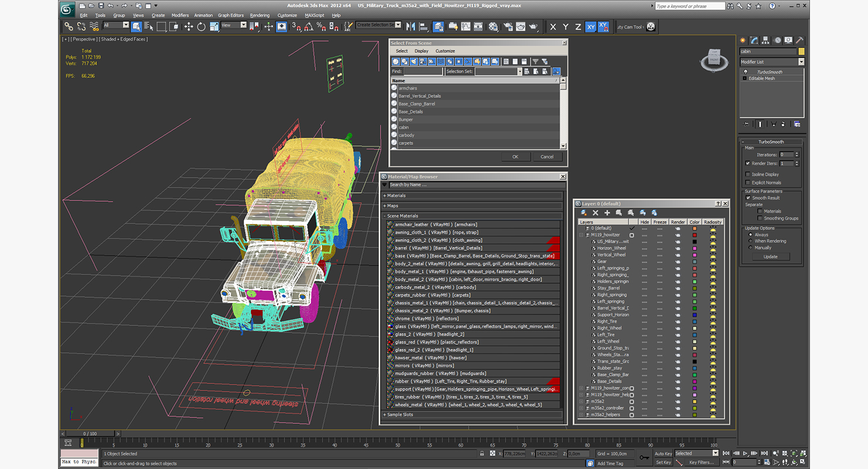Click Cancel in Select From Scene
The height and width of the screenshot is (469, 868).
(x=547, y=157)
